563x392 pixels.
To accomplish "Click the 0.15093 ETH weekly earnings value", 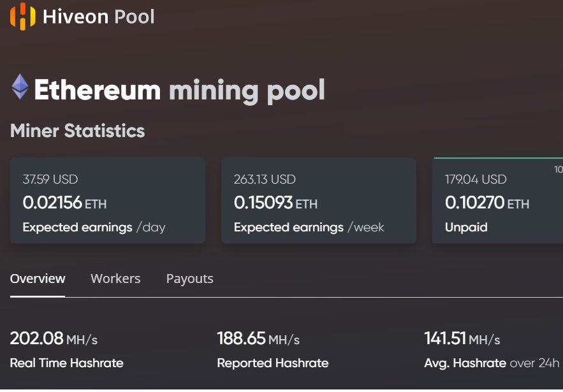I will [275, 203].
